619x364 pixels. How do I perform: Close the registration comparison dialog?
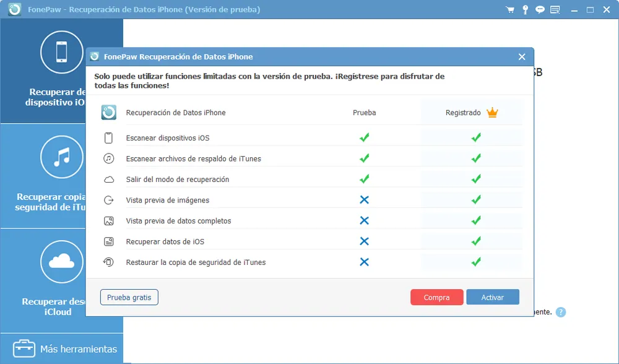coord(522,56)
